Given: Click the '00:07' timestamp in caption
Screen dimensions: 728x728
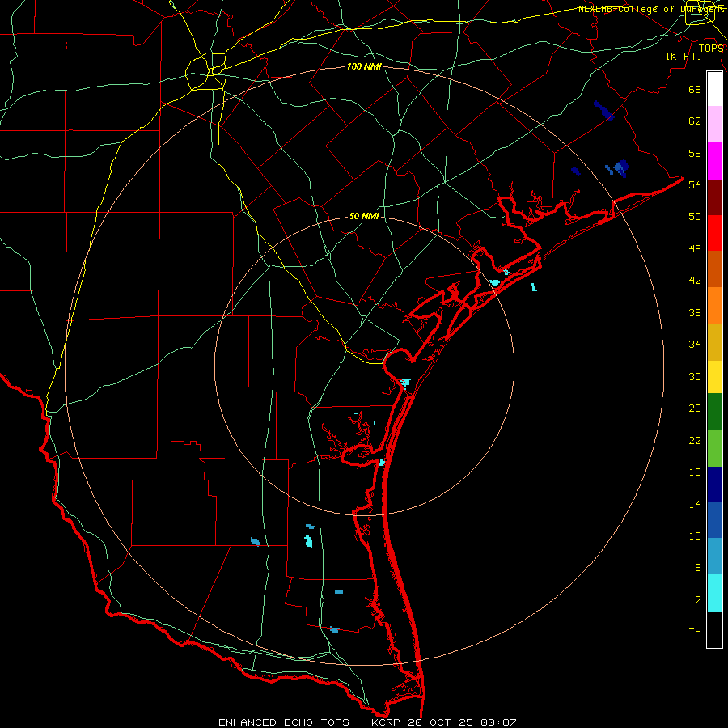Looking at the screenshot, I should pyautogui.click(x=498, y=722).
